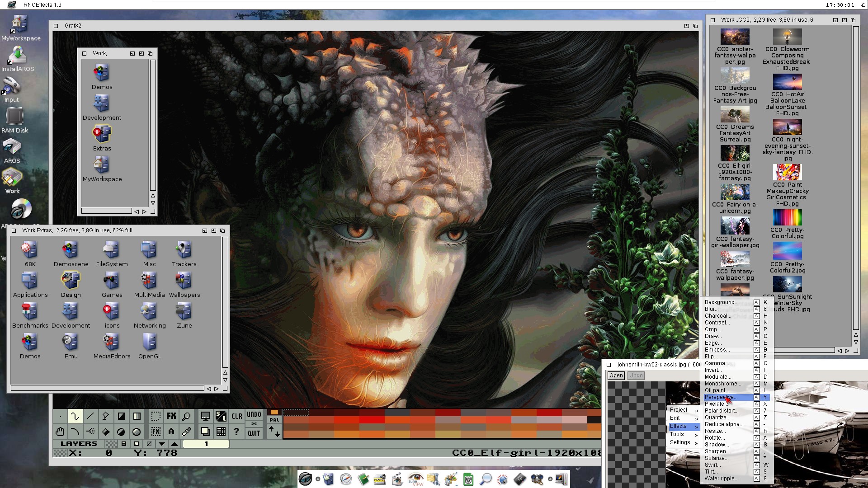This screenshot has height=488, width=868.
Task: Open the MediaEditors drawer icon
Action: (x=112, y=346)
